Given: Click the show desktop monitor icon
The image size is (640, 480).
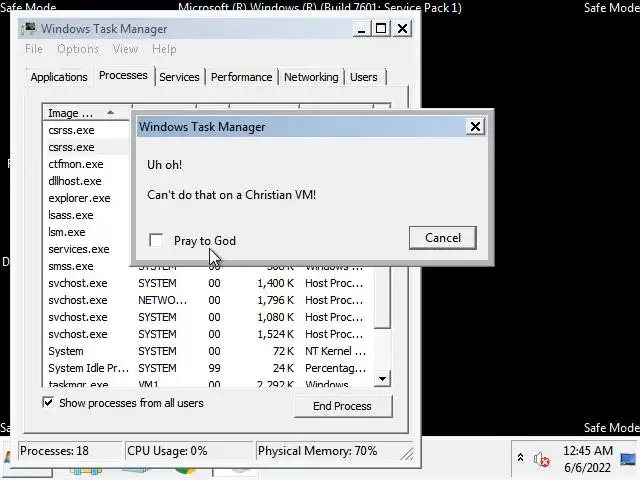Looking at the screenshot, I should [x=629, y=459].
